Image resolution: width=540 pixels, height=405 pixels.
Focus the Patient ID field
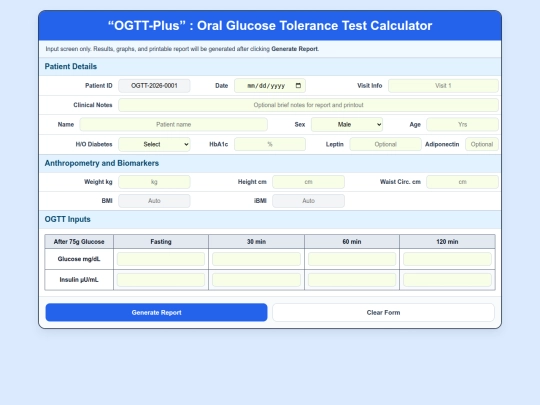coord(154,86)
